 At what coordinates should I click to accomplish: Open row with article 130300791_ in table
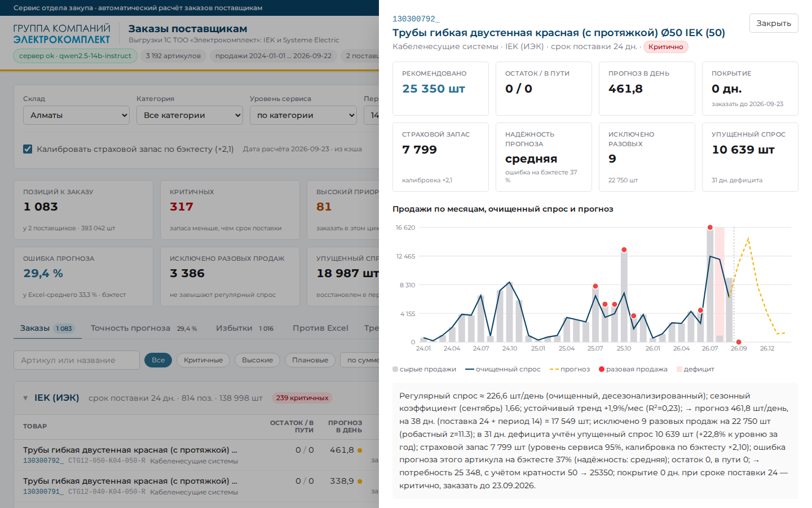pos(196,486)
